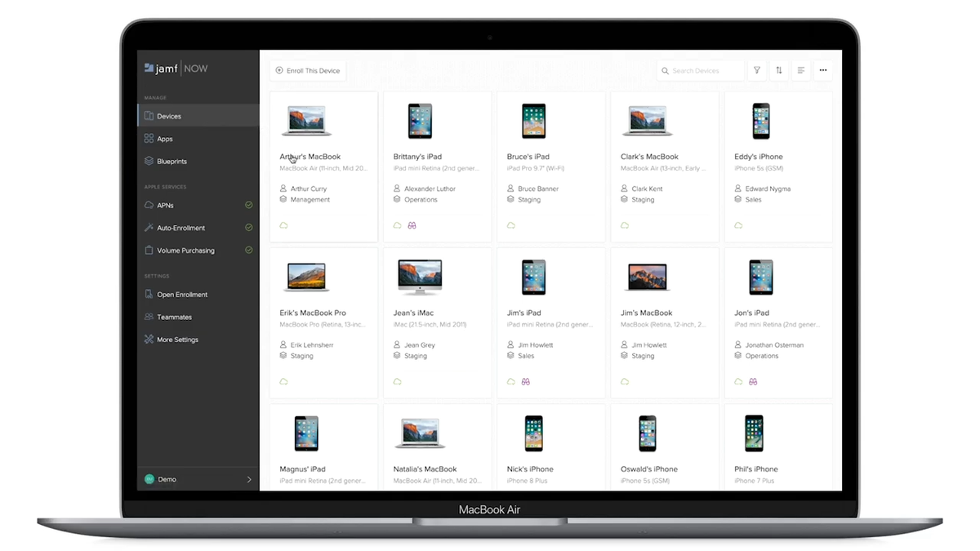The image size is (980, 551).
Task: Switch to list view using the toolbar icon
Action: coord(800,70)
